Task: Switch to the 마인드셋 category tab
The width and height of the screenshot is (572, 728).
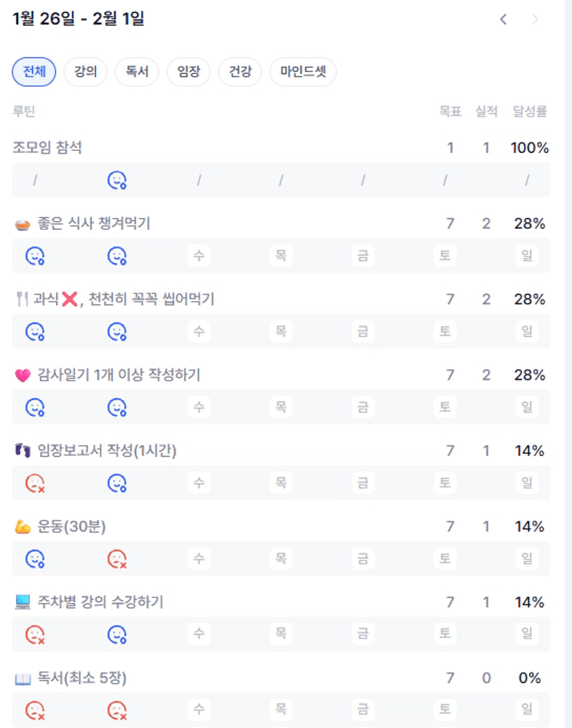Action: pos(303,71)
